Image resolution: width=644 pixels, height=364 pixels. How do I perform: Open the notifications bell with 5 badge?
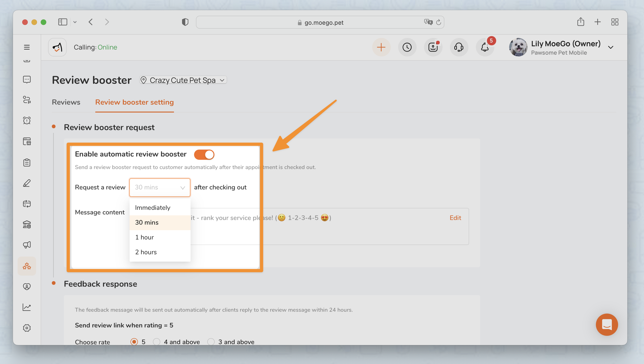tap(485, 47)
